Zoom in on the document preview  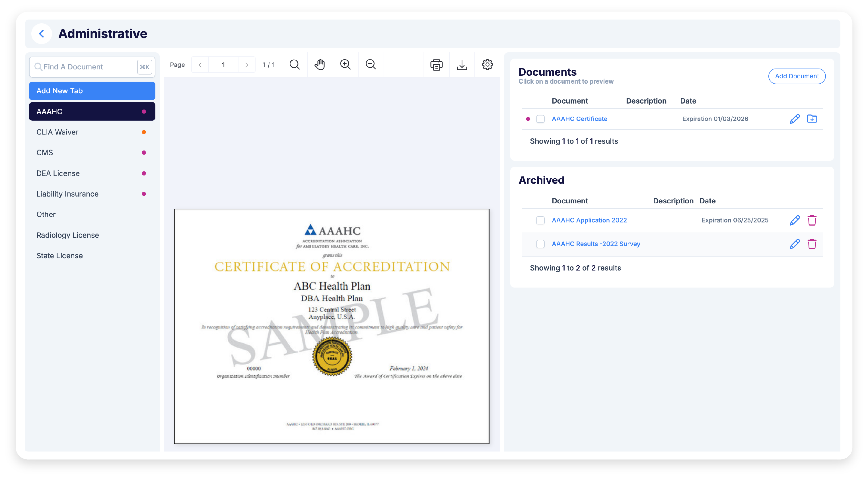pyautogui.click(x=345, y=64)
